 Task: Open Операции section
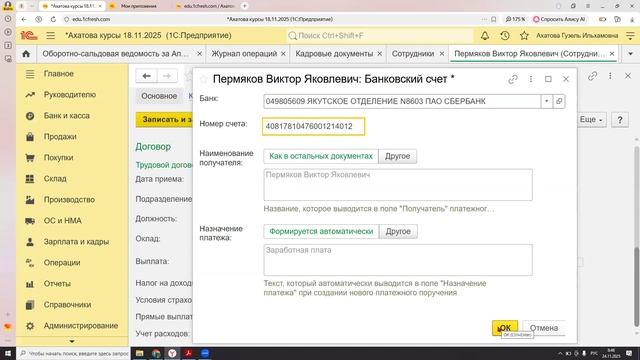pos(62,263)
